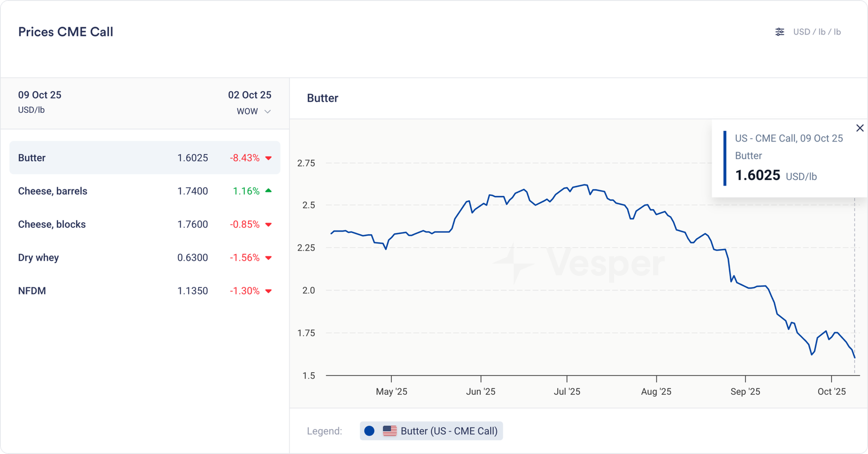Choose the Dry whey row
The width and height of the screenshot is (868, 454).
click(144, 258)
